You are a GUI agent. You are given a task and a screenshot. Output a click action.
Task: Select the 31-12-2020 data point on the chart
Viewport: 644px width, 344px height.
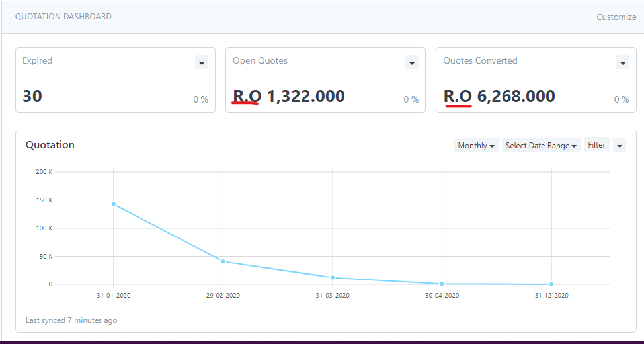coord(551,284)
